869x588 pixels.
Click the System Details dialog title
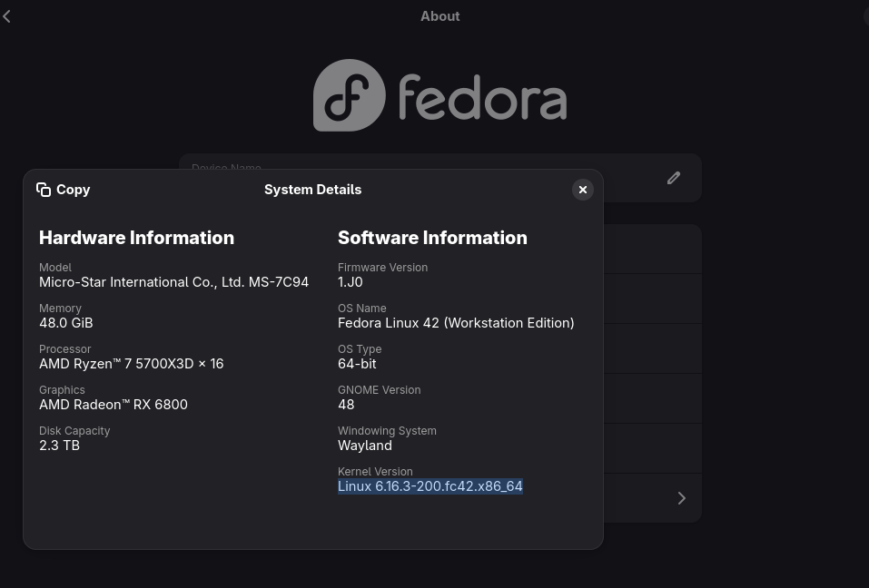tap(312, 190)
